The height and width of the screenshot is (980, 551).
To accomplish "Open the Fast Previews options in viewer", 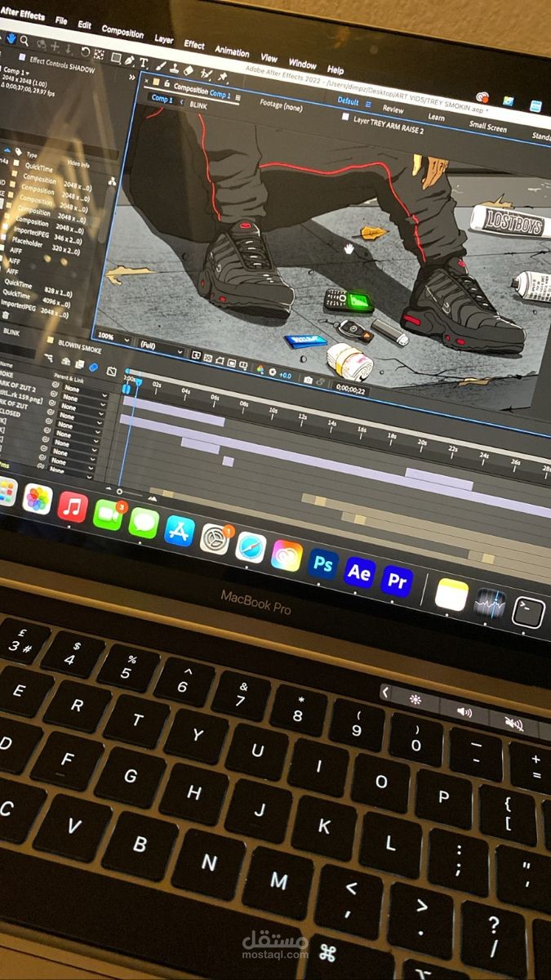I will tap(196, 355).
